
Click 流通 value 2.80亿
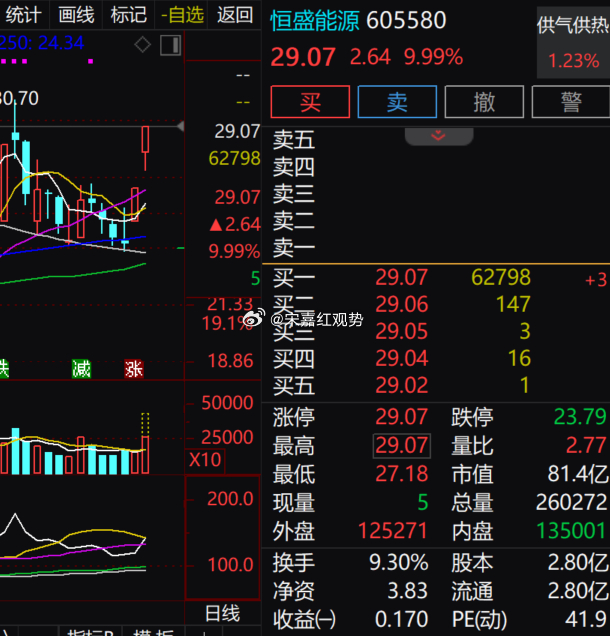point(578,591)
